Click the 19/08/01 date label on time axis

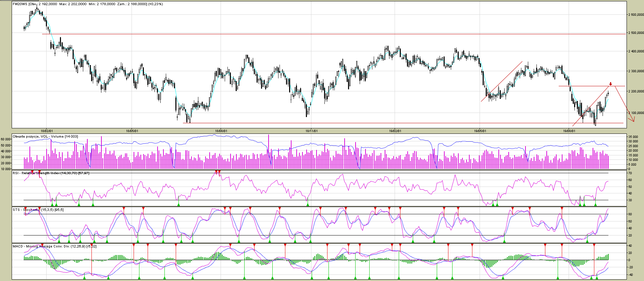[569, 131]
